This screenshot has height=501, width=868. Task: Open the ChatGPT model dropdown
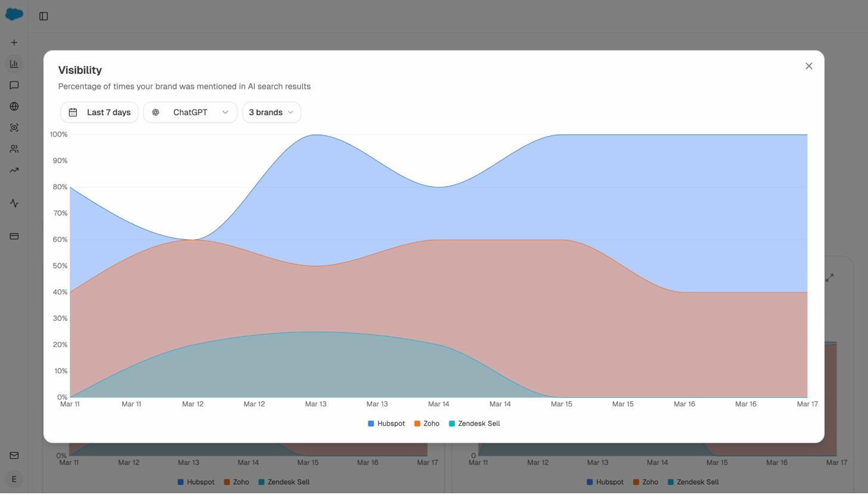click(x=190, y=112)
